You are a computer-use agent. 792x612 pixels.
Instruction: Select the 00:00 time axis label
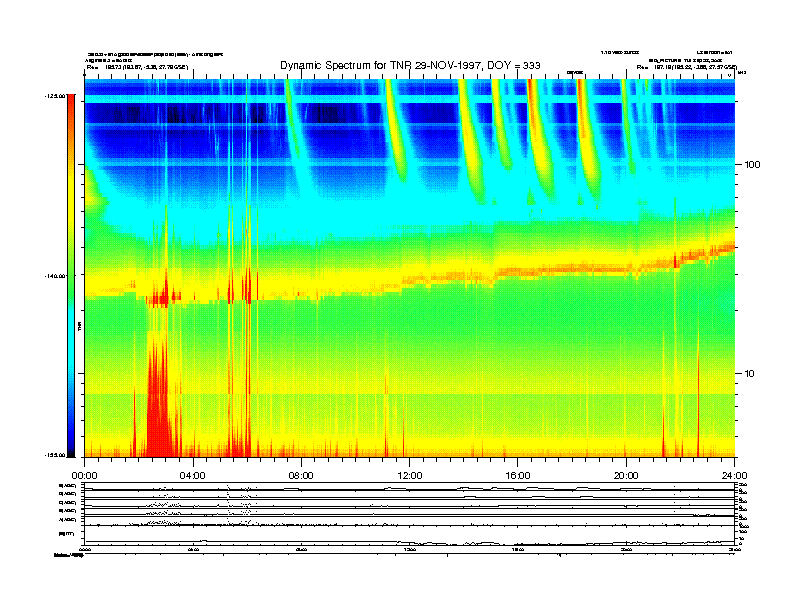coord(84,476)
